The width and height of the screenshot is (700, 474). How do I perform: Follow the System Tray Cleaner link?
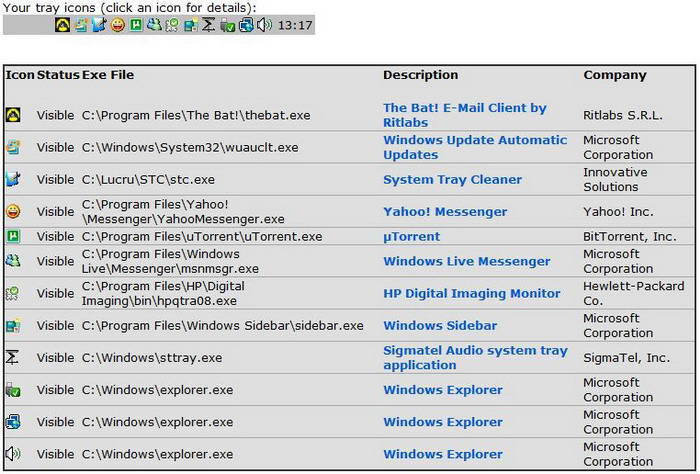pyautogui.click(x=452, y=179)
